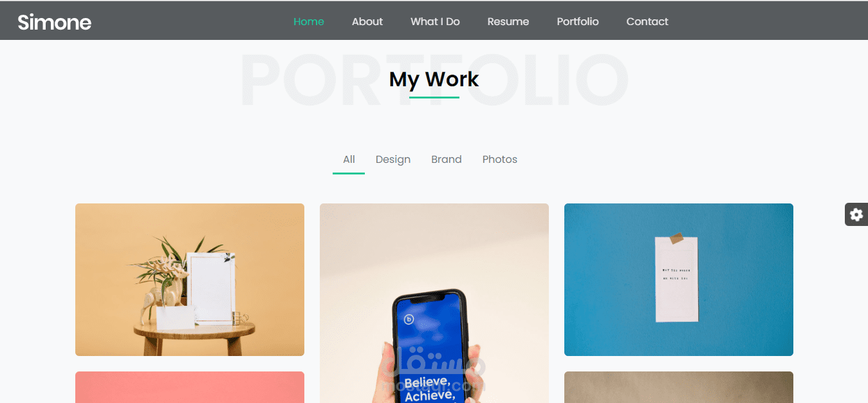Jump to Portfolio from the navbar

pos(578,21)
